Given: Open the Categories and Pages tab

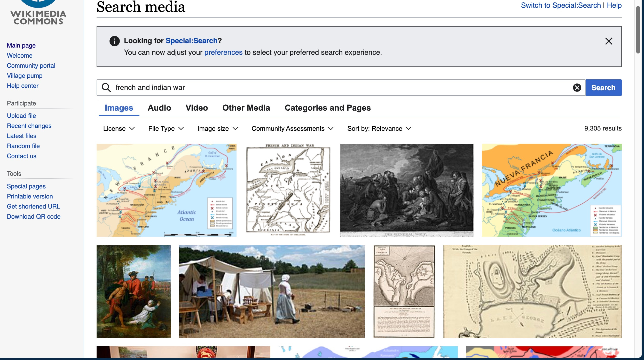Looking at the screenshot, I should [x=327, y=108].
